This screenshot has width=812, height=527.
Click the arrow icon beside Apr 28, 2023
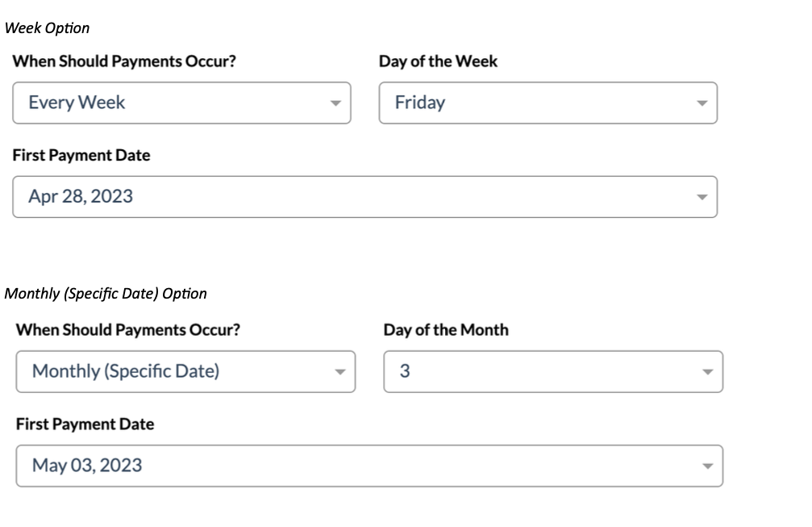pos(702,197)
